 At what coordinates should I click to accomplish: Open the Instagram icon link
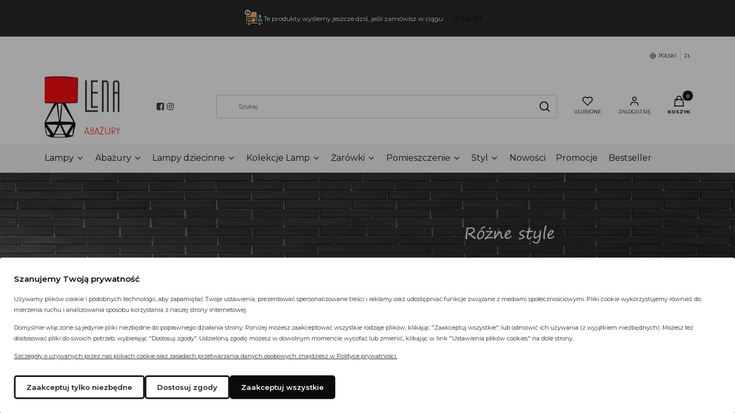[x=170, y=106]
